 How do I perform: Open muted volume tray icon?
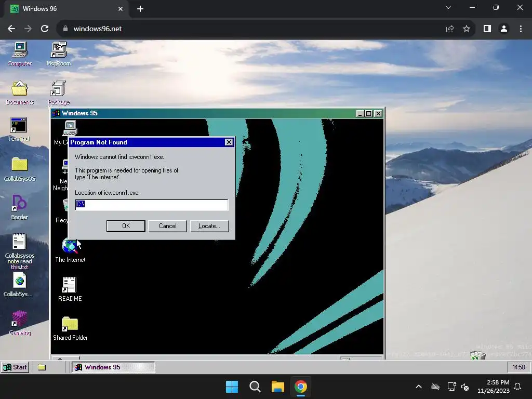tap(465, 387)
